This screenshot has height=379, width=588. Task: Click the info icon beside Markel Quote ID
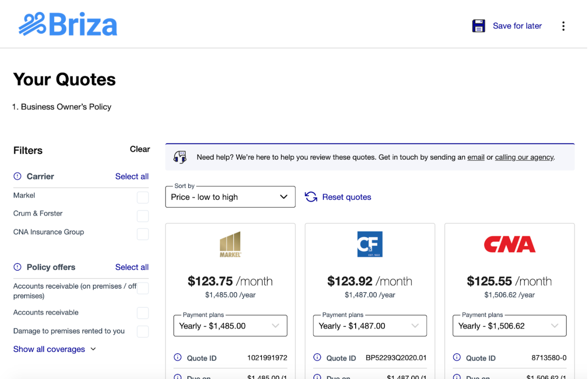[178, 358]
